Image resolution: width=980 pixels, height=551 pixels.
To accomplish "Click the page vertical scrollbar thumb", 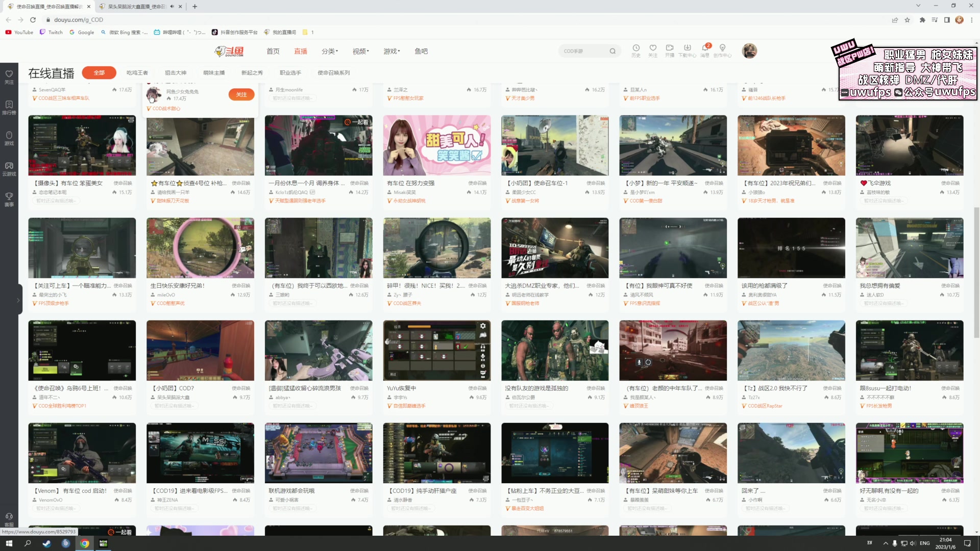I will pos(976,272).
